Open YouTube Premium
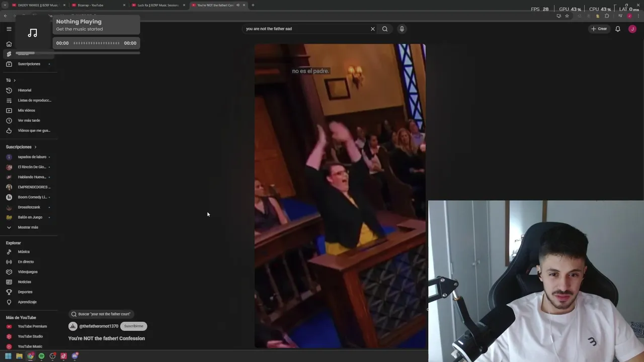644x362 pixels. [29, 326]
